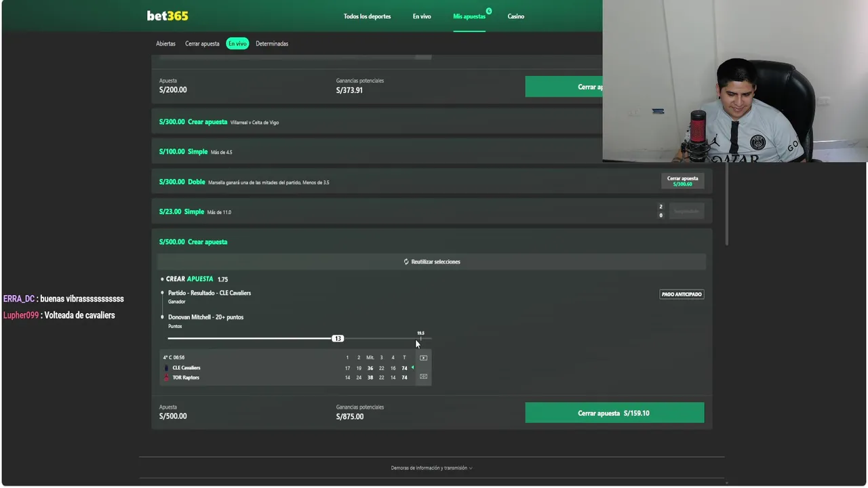
Task: Switch to Cerrar apuesta filter tab
Action: coord(202,43)
